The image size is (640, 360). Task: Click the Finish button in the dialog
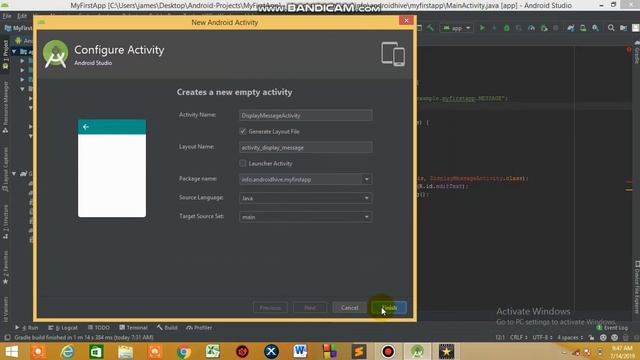coord(389,307)
